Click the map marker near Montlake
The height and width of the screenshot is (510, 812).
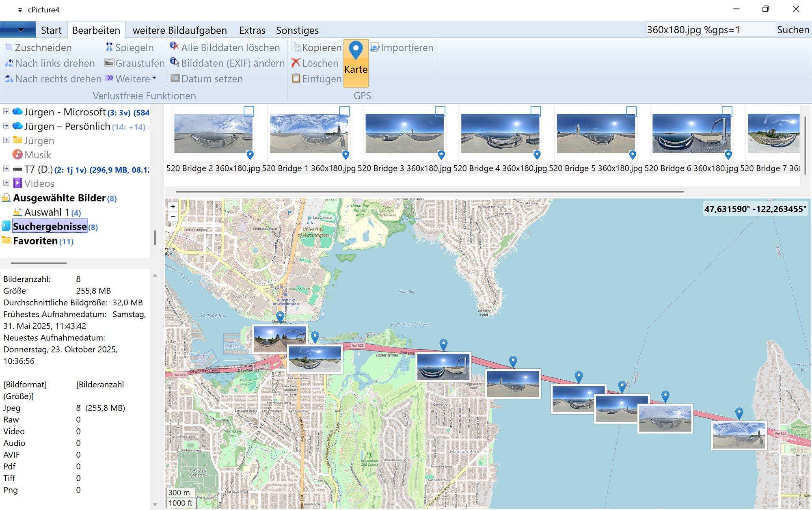[280, 316]
